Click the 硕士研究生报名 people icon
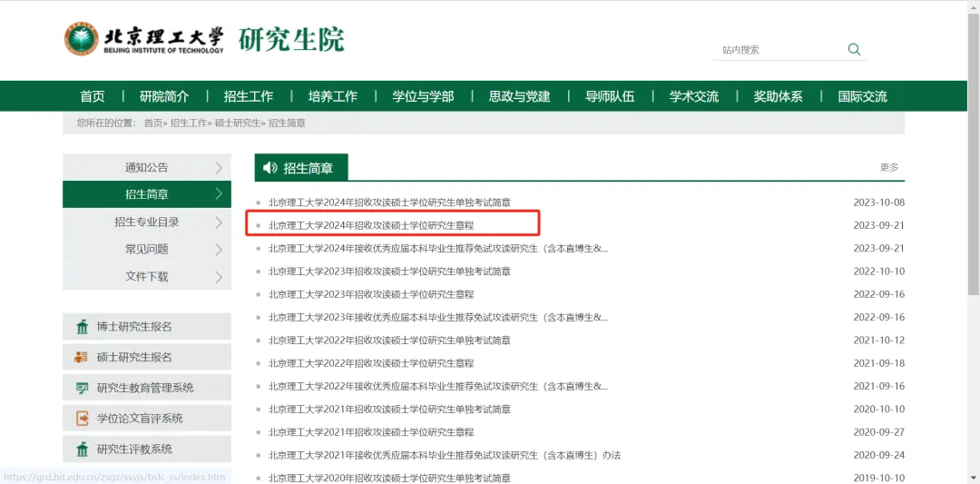 tap(82, 358)
